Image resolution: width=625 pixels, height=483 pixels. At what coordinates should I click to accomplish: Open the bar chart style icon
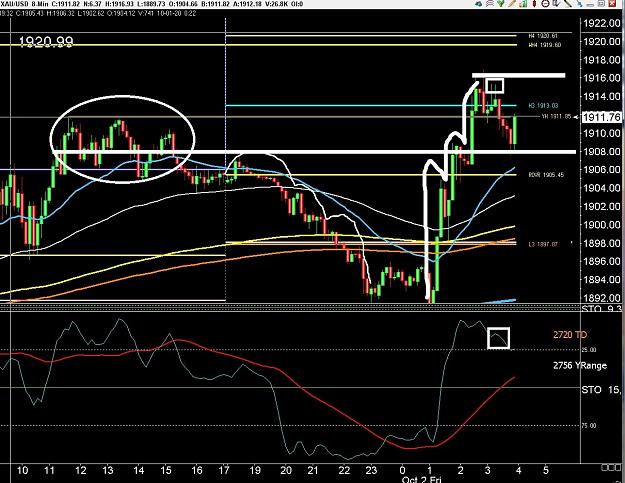[x=523, y=4]
